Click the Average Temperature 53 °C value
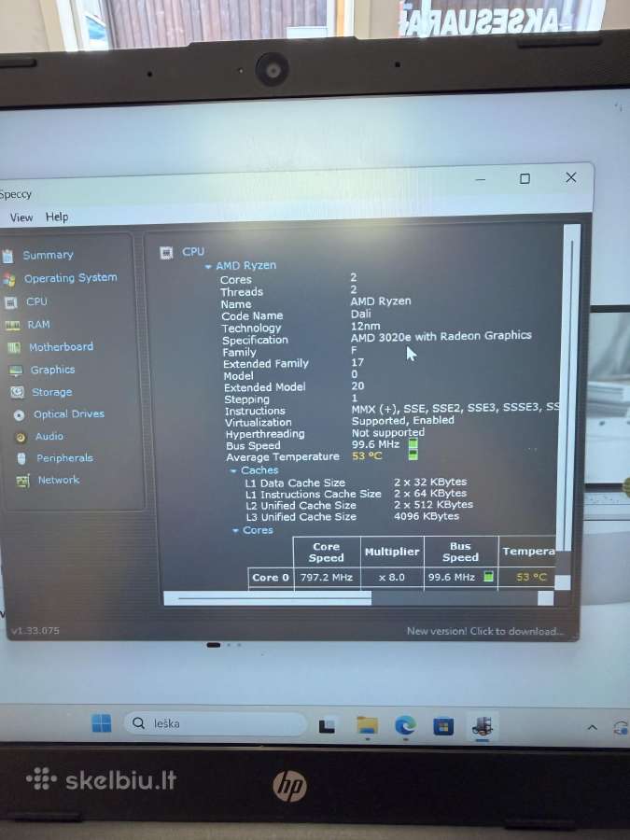Viewport: 630px width, 840px height. pos(367,455)
